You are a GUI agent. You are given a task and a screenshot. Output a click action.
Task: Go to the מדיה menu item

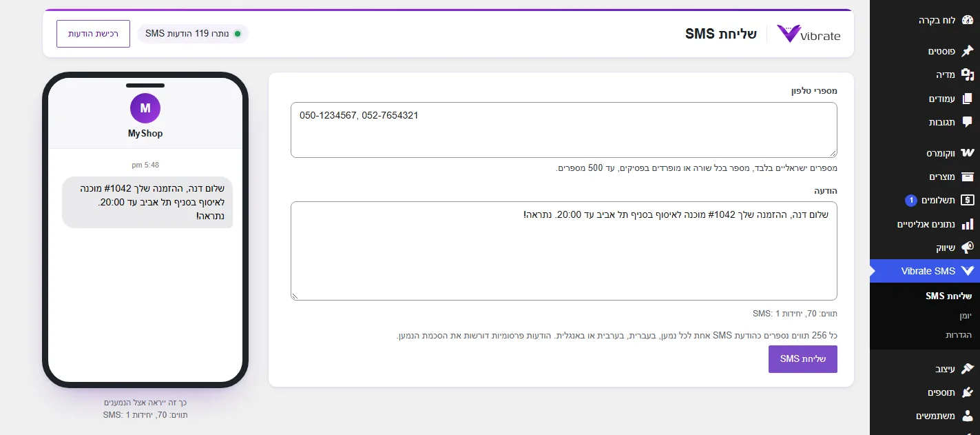(x=946, y=75)
